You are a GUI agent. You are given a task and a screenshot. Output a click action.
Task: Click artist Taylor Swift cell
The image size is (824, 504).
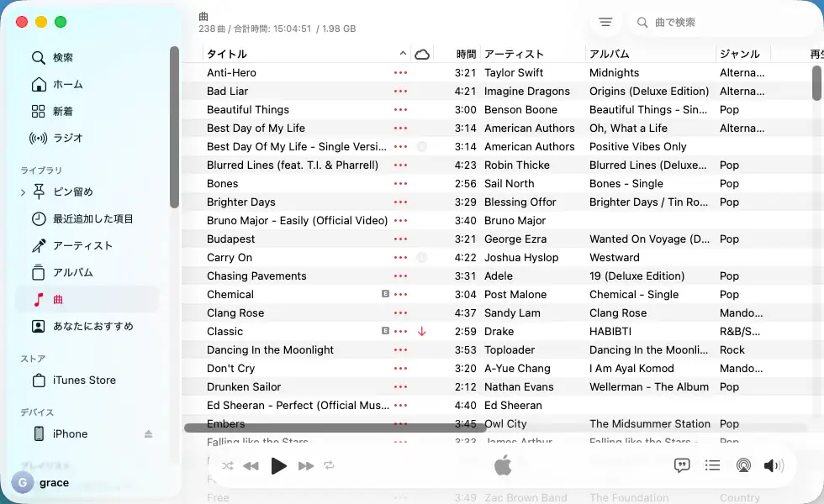(x=514, y=72)
